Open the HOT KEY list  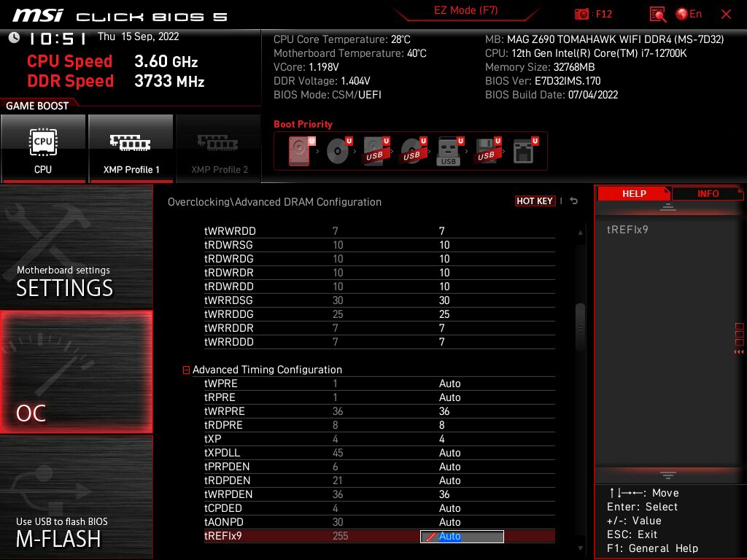(x=535, y=201)
